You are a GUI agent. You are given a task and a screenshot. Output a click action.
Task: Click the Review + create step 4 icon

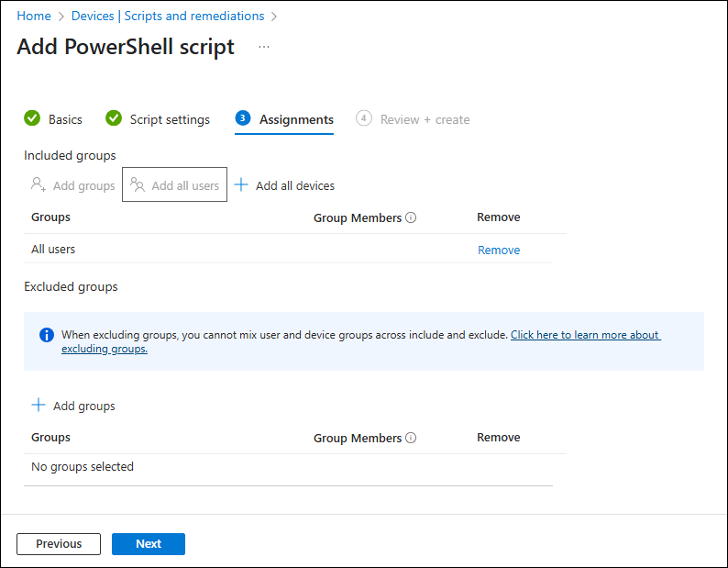pyautogui.click(x=364, y=118)
